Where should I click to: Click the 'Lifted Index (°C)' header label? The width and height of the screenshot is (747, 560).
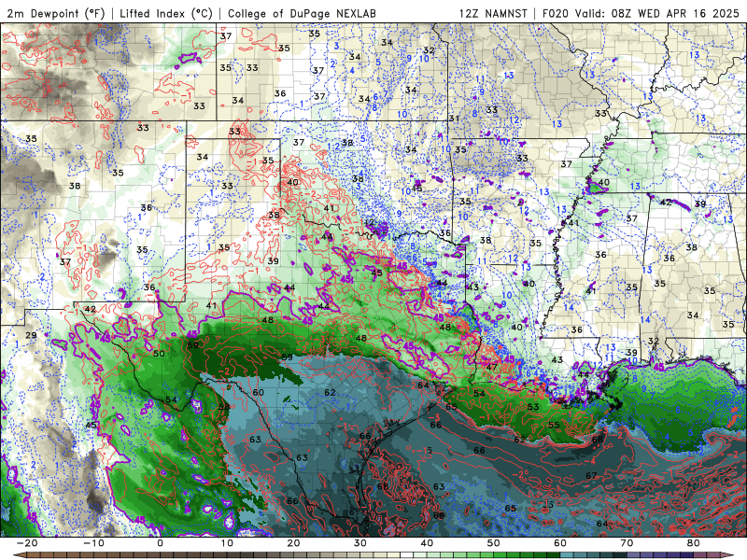(x=166, y=13)
